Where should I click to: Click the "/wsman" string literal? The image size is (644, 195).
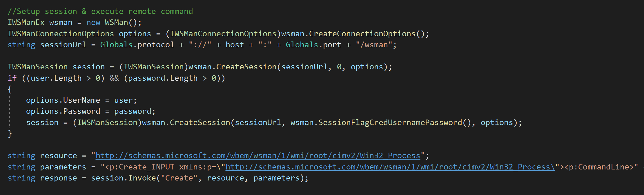pos(374,45)
